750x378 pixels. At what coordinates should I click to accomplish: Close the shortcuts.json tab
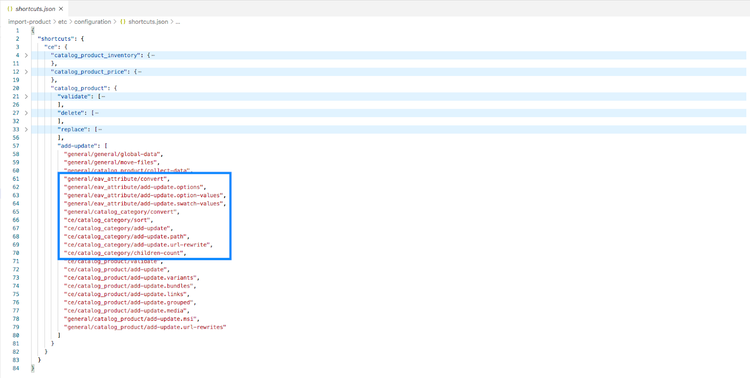(61, 9)
